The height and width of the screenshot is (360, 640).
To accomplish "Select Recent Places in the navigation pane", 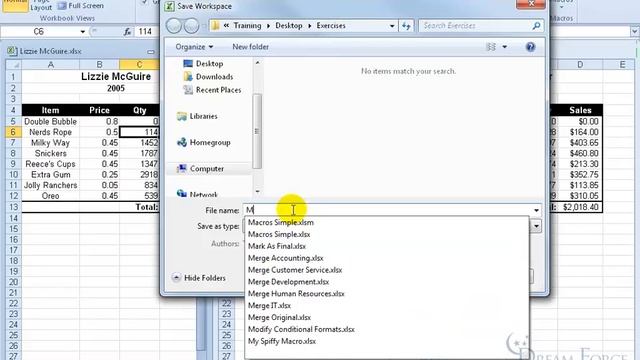I will pyautogui.click(x=212, y=90).
